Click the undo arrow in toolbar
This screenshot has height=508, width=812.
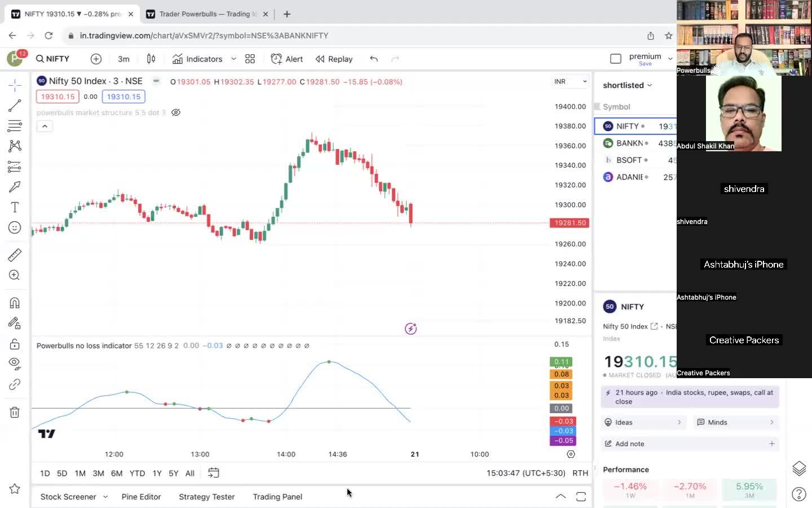(x=373, y=59)
